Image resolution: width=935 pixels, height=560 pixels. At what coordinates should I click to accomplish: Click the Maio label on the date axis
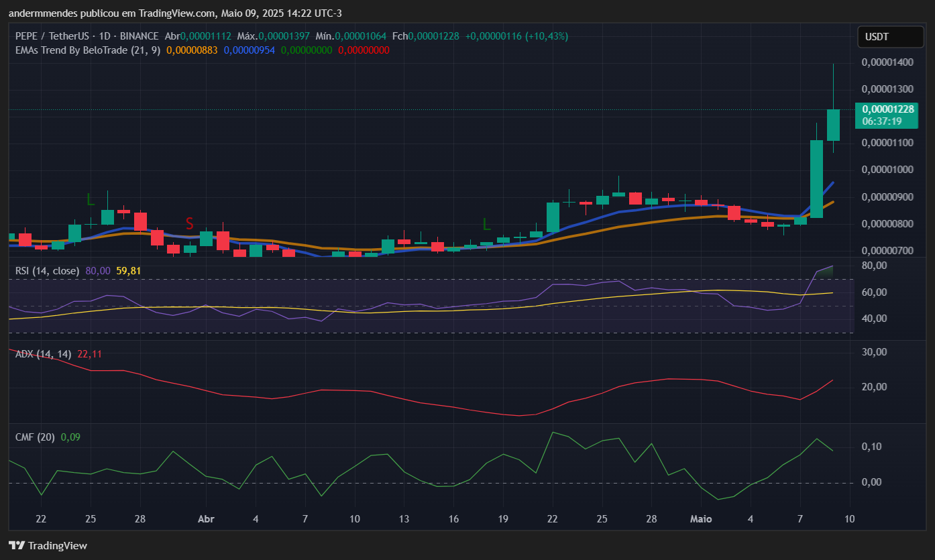click(x=702, y=519)
